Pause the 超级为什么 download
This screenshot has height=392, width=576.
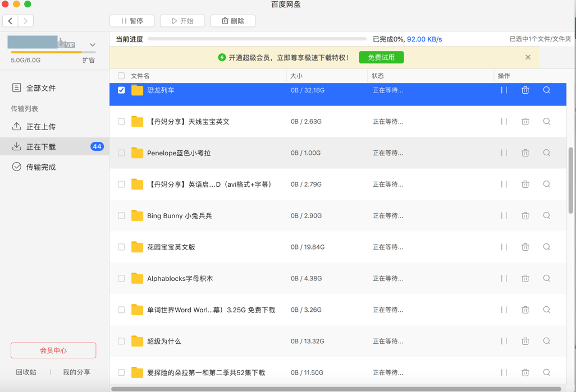[x=504, y=341]
